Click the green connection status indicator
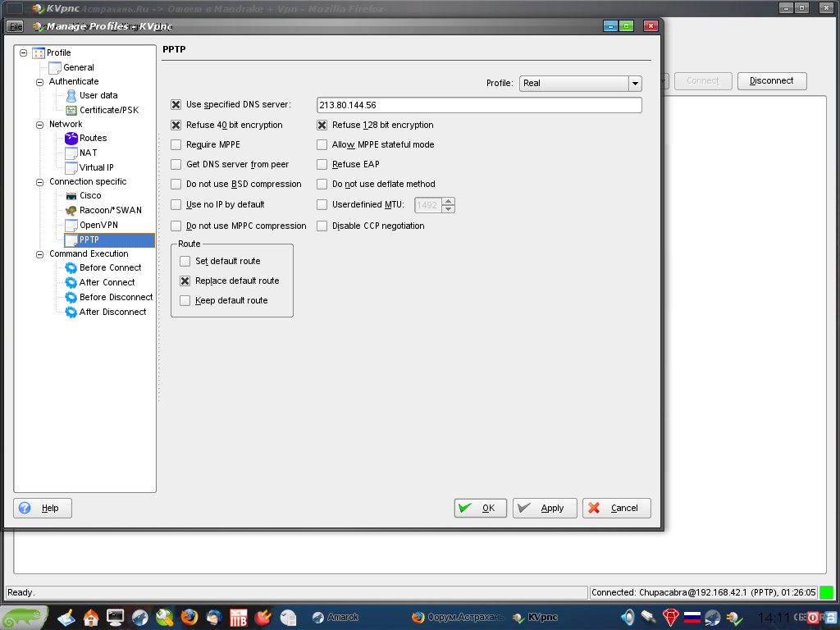This screenshot has height=630, width=840. click(827, 592)
